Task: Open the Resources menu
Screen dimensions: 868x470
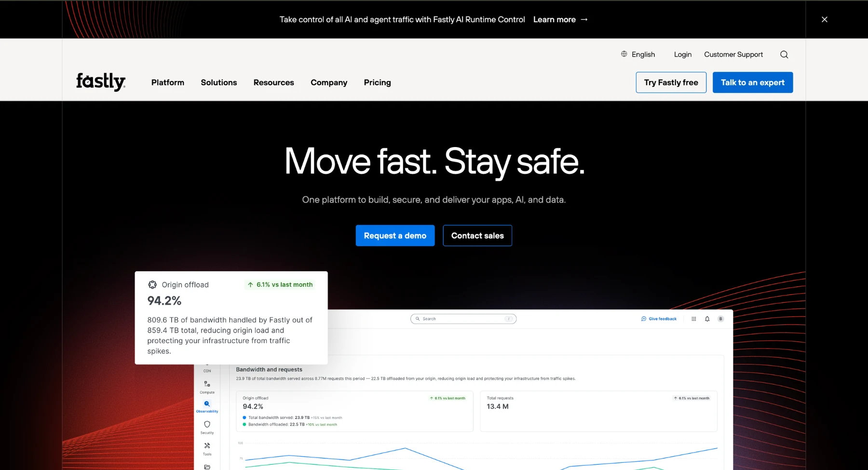Action: (x=274, y=82)
